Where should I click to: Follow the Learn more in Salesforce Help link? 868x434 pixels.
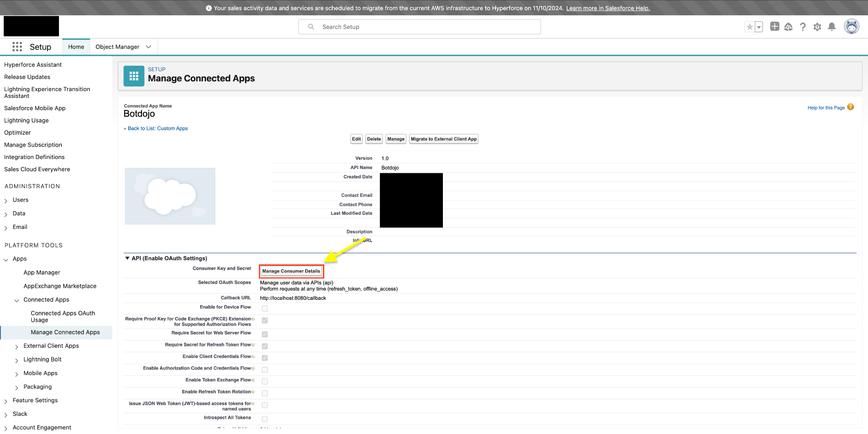tap(608, 8)
